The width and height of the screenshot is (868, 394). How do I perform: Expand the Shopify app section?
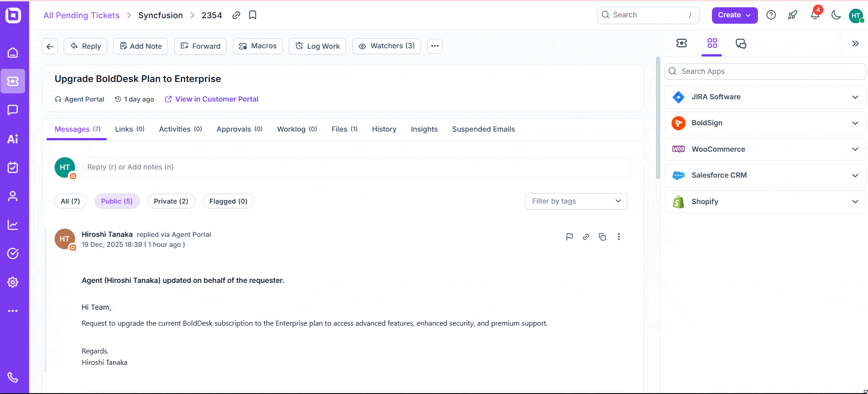(x=765, y=202)
